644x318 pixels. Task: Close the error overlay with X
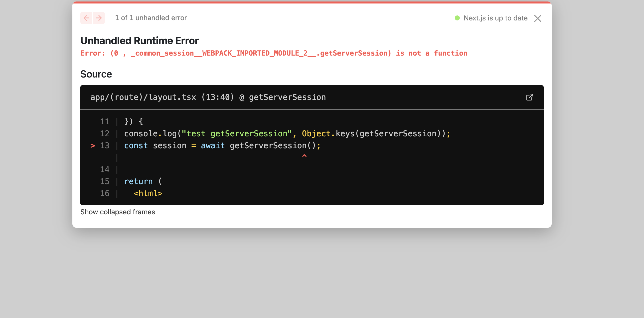pos(537,18)
